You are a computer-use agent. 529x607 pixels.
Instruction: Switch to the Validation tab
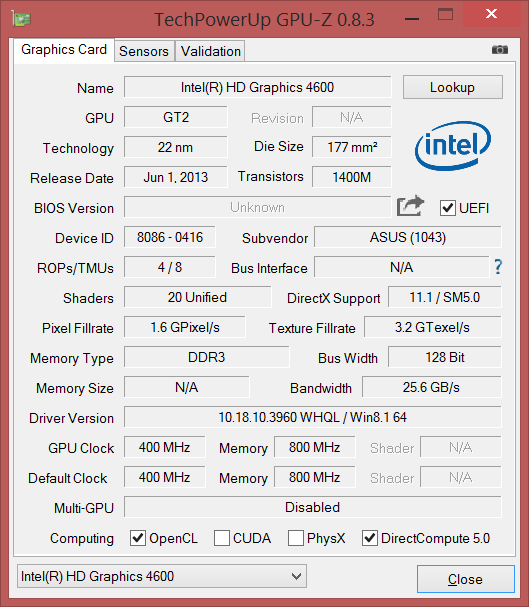pos(211,51)
